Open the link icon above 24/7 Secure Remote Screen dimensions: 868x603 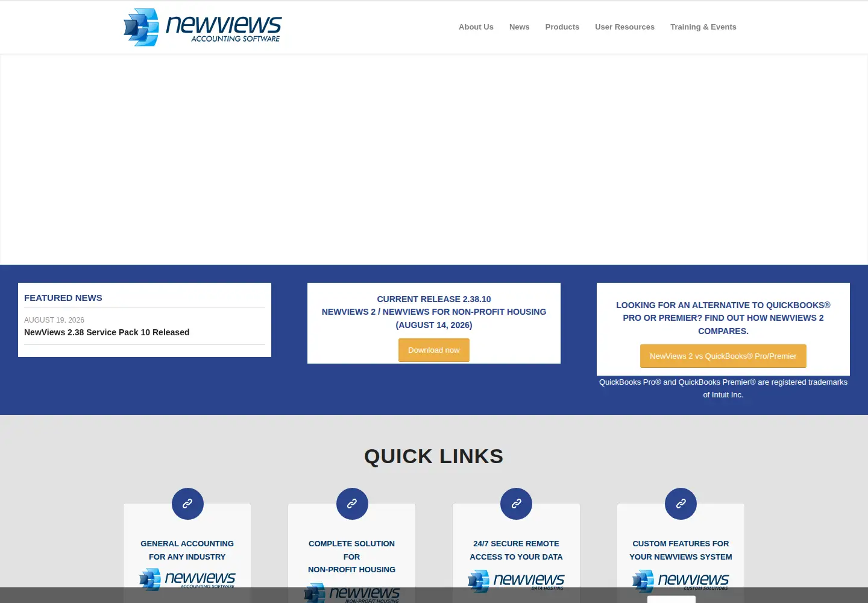[517, 504]
